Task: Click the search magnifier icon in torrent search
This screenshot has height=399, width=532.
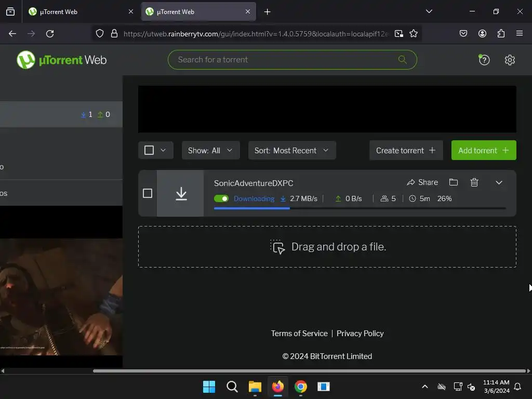Action: (x=402, y=60)
